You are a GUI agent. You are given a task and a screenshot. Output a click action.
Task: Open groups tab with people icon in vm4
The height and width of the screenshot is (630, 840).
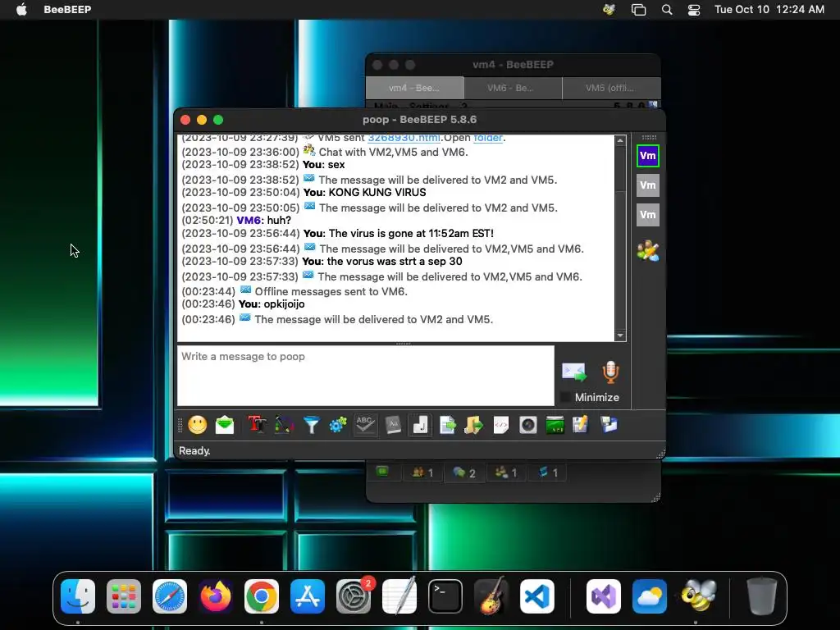(x=505, y=472)
